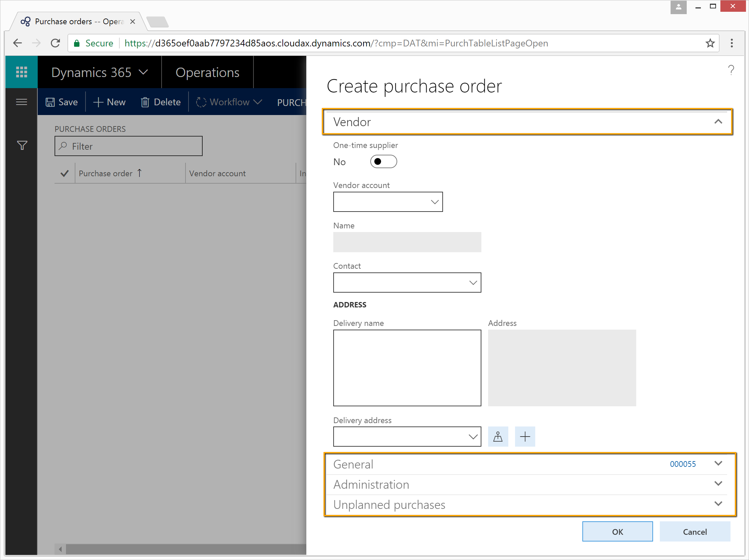Screen dimensions: 749x560
Task: Click the hamburger navigation menu icon
Action: [21, 102]
